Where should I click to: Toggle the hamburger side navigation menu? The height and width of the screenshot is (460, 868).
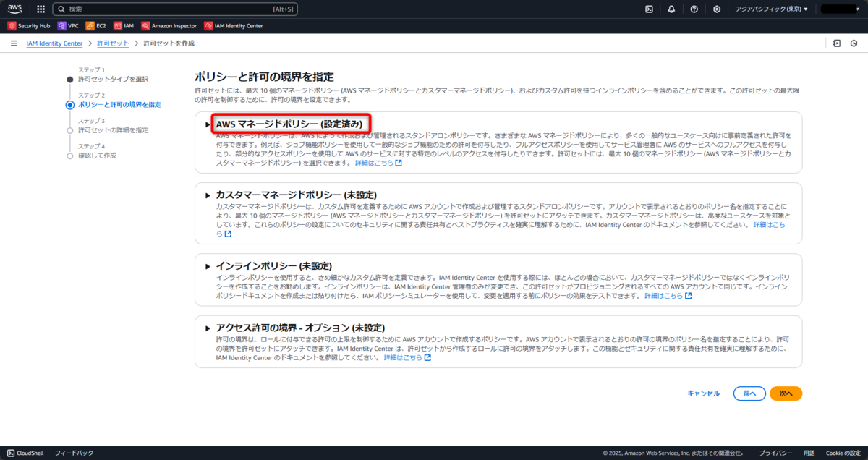[x=14, y=43]
